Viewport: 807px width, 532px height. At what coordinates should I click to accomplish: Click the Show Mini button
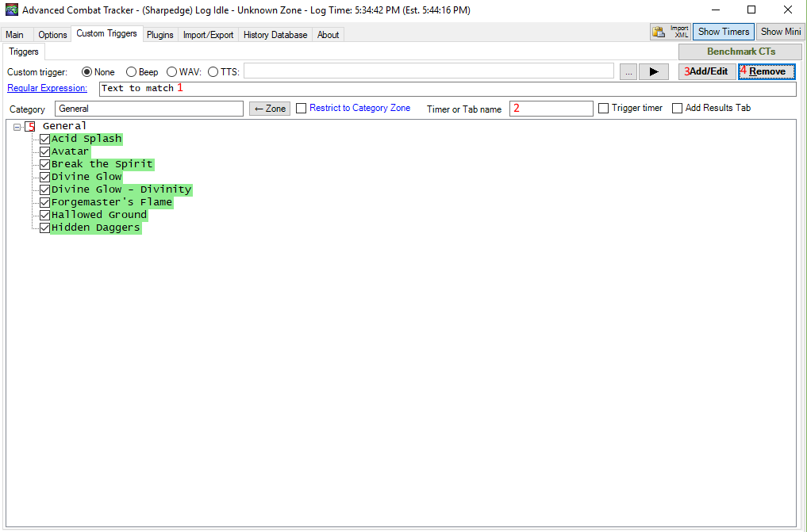point(780,32)
